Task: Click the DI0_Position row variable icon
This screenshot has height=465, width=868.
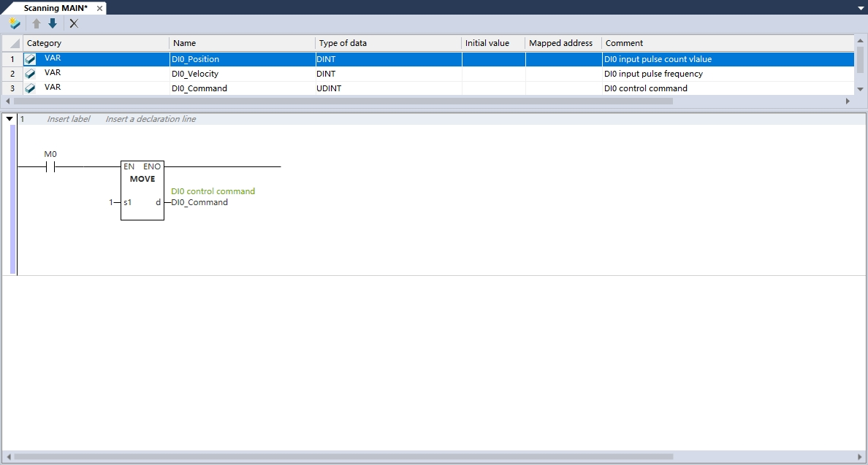Action: tap(31, 59)
